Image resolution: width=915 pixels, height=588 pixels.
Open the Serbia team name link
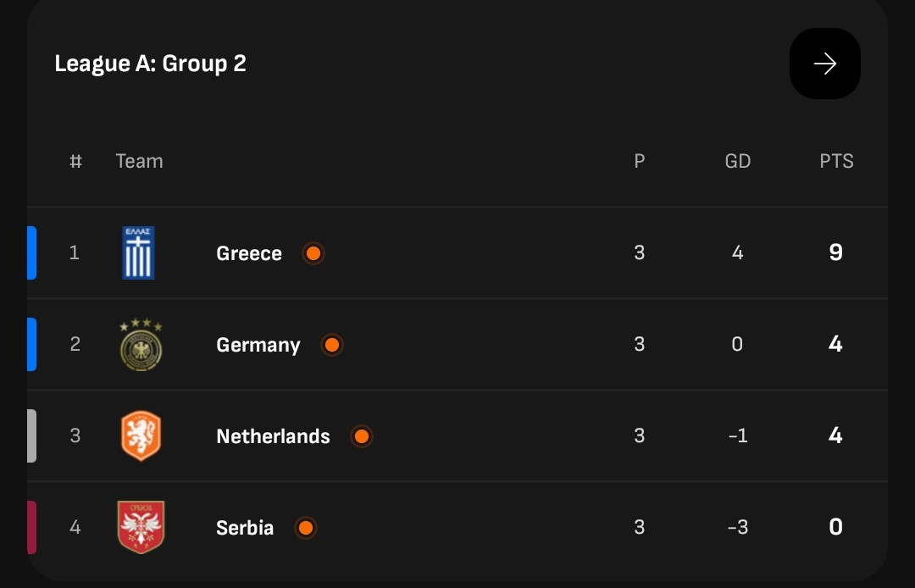click(245, 528)
